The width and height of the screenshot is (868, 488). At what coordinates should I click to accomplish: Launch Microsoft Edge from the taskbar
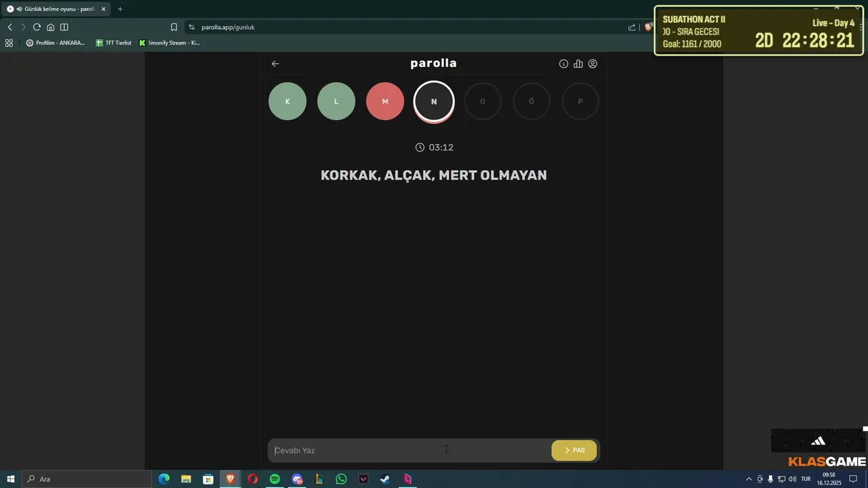(164, 479)
